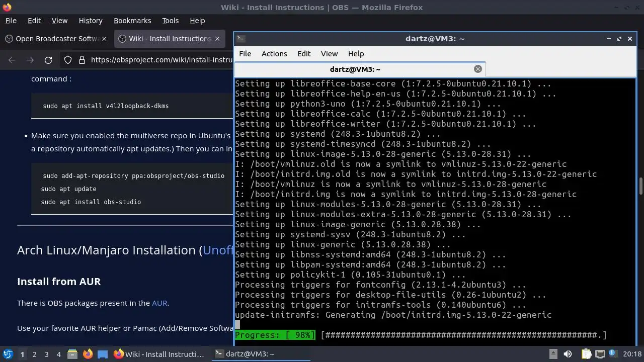Open the Unofficial link in Arch heading
Screen dimensions: 644x362
[x=218, y=250]
